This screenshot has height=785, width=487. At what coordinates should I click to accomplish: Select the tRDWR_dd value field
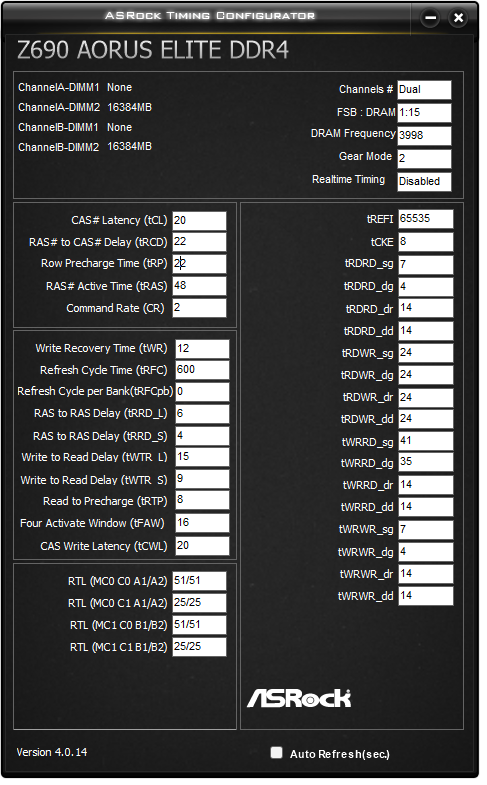click(426, 419)
